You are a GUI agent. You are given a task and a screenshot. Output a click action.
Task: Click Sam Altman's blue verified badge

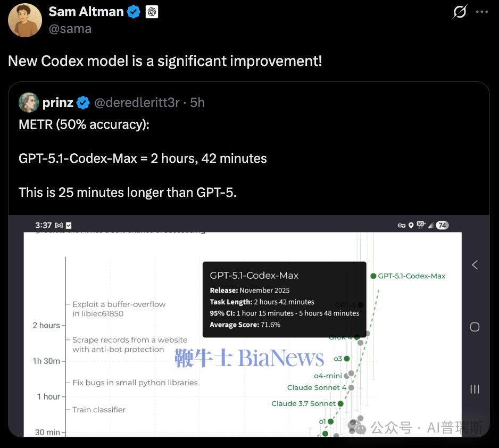[x=134, y=12]
